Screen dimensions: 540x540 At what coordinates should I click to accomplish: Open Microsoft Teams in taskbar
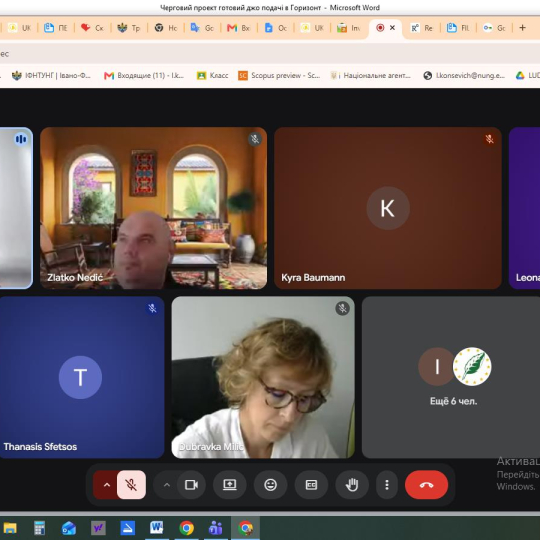click(x=216, y=527)
